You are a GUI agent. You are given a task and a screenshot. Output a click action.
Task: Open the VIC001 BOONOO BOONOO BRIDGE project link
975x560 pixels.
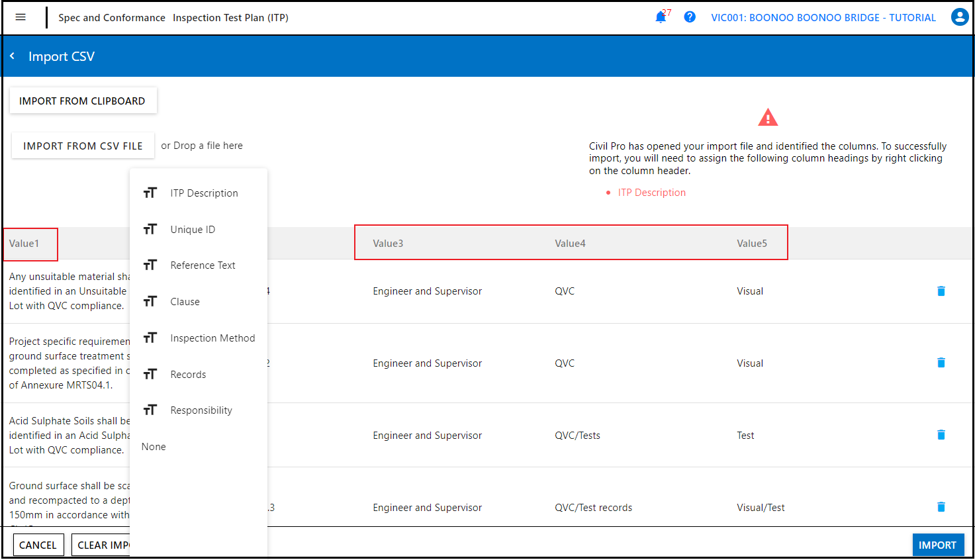coord(823,17)
